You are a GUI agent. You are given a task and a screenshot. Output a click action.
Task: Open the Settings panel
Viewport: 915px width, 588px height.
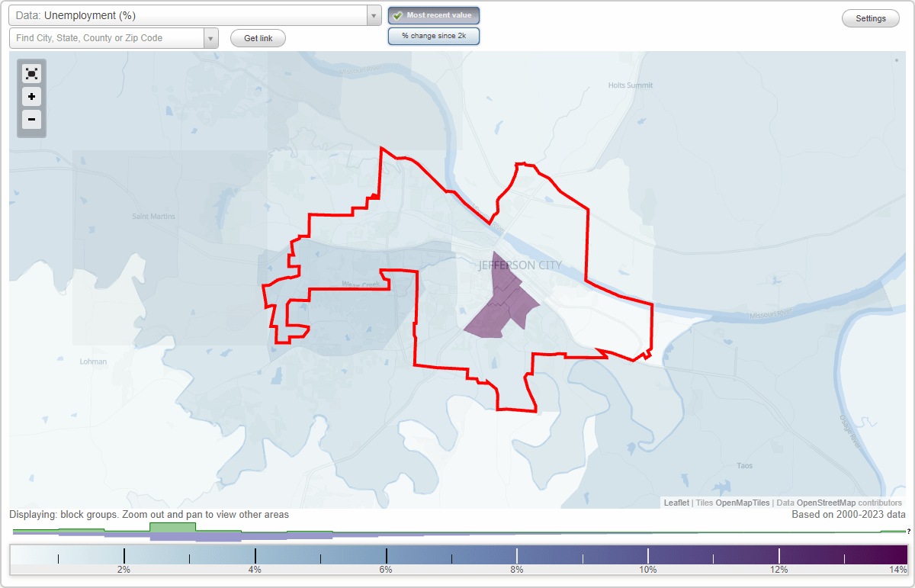[x=870, y=18]
